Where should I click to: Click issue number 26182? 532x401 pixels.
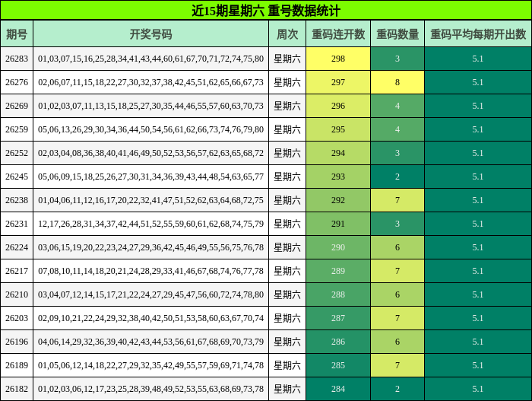pos(17,389)
